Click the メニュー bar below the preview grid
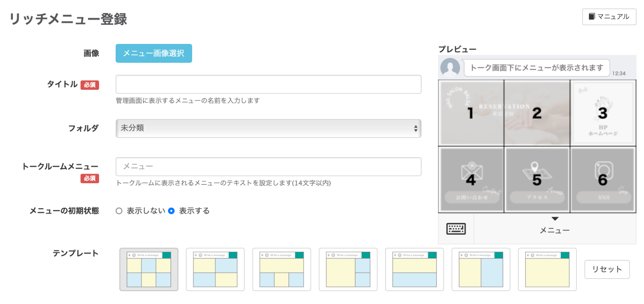The width and height of the screenshot is (644, 304). pos(554,229)
